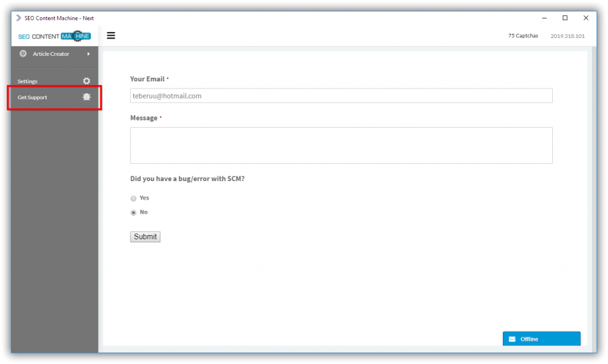Maximize the SEO Content Machine window
Viewport: 608px width, 364px height.
coord(565,18)
